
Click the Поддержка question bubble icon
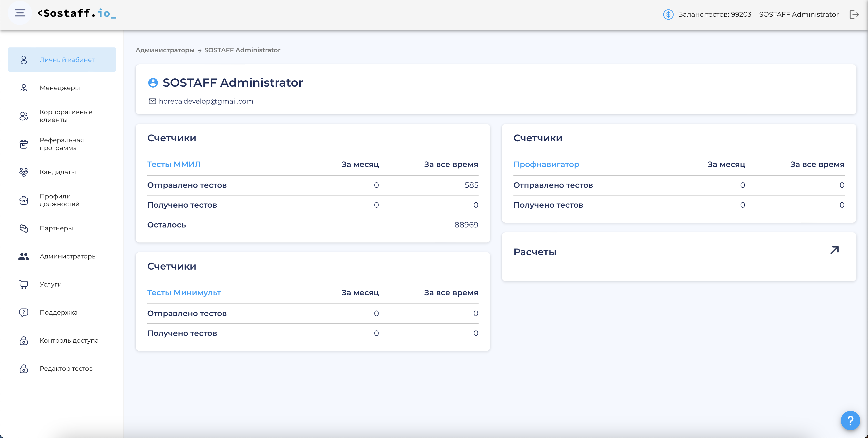pos(23,312)
